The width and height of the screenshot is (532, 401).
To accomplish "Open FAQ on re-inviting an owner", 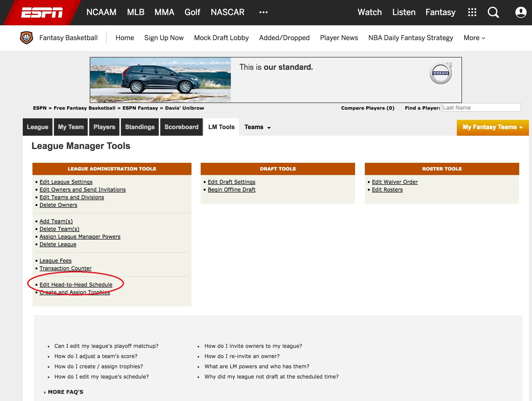I will 242,356.
